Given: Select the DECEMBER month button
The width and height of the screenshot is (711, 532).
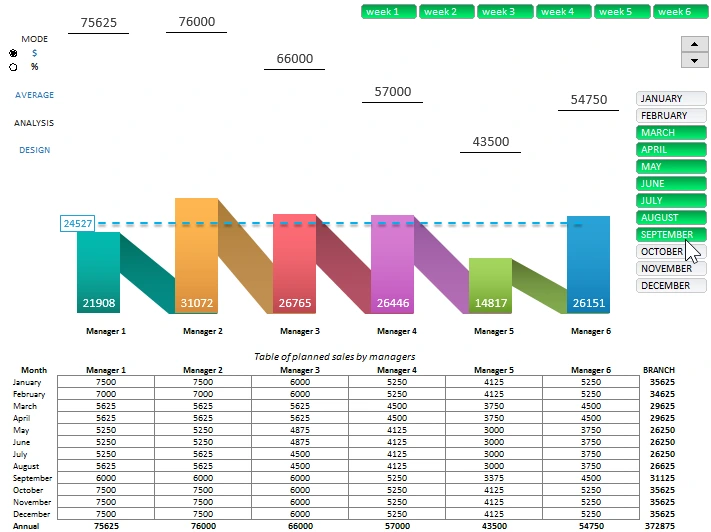Looking at the screenshot, I should (671, 286).
